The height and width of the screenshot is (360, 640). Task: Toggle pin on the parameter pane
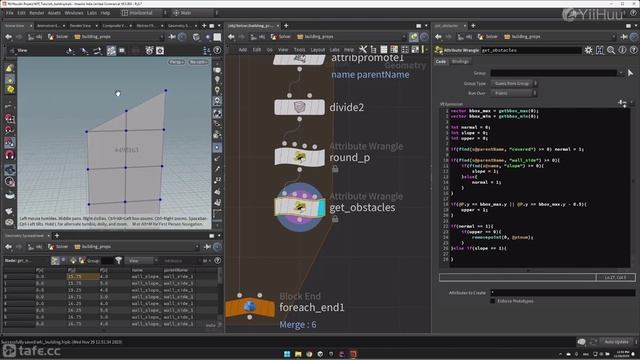pos(624,37)
